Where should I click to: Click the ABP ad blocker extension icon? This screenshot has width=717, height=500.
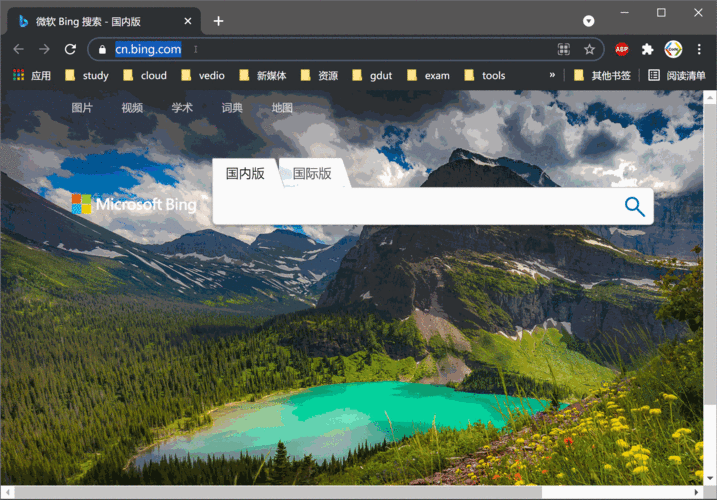pos(621,49)
